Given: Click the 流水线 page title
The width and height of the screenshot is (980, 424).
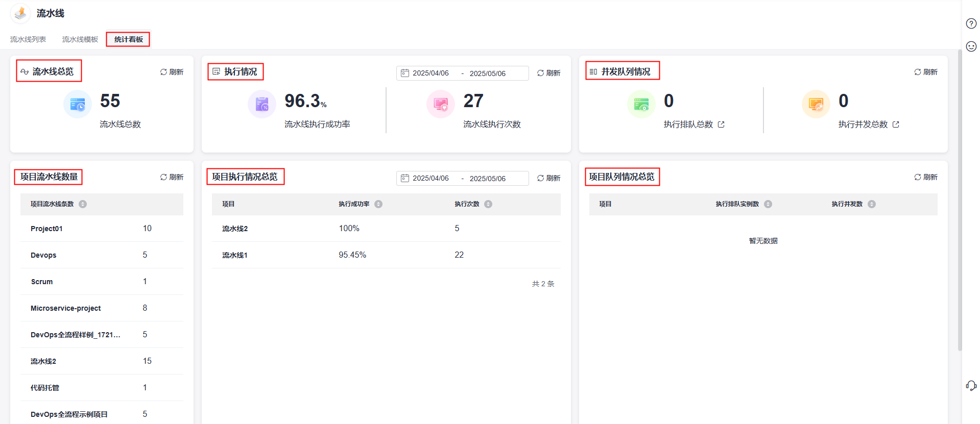Looking at the screenshot, I should click(51, 13).
